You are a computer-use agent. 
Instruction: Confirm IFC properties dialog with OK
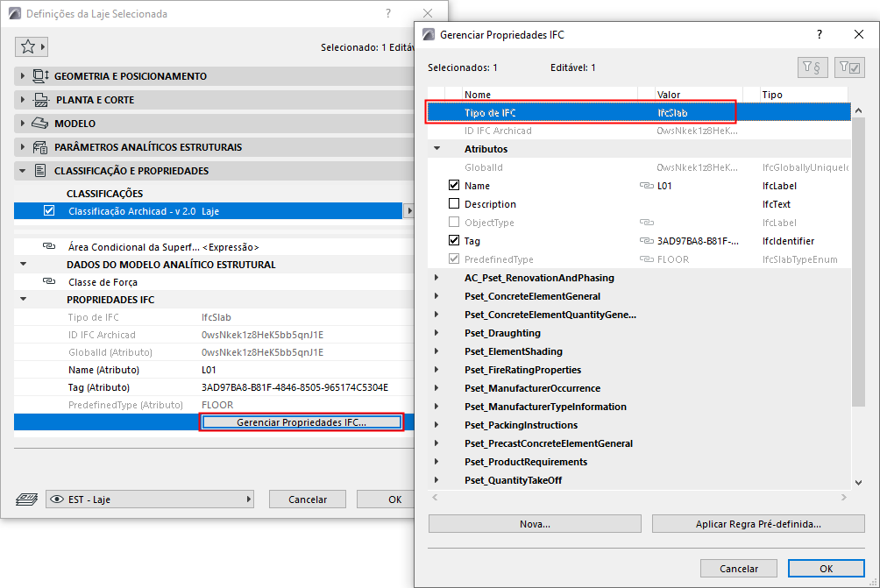pyautogui.click(x=827, y=569)
